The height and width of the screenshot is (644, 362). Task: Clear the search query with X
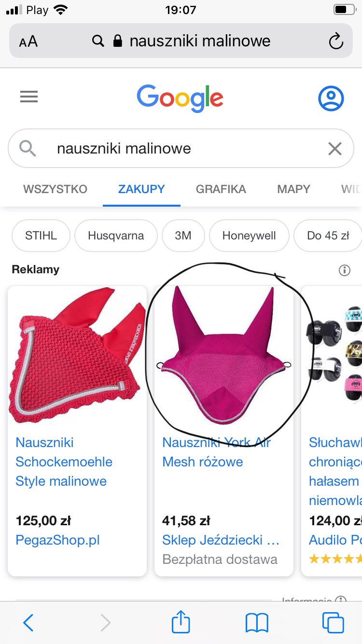(335, 149)
